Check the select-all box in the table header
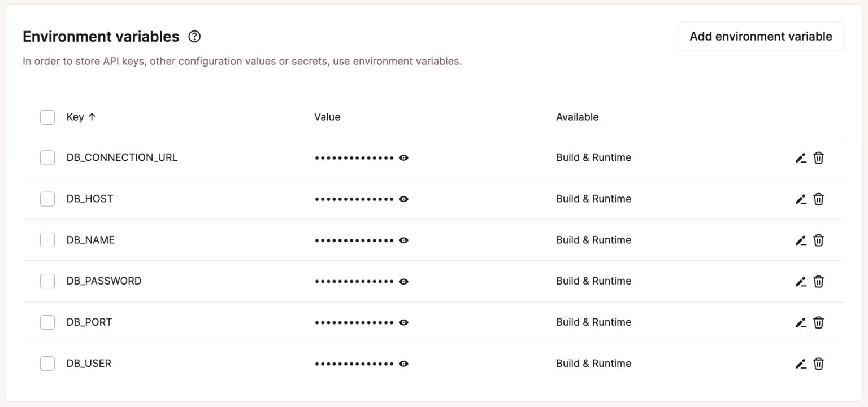The image size is (868, 407). [47, 117]
